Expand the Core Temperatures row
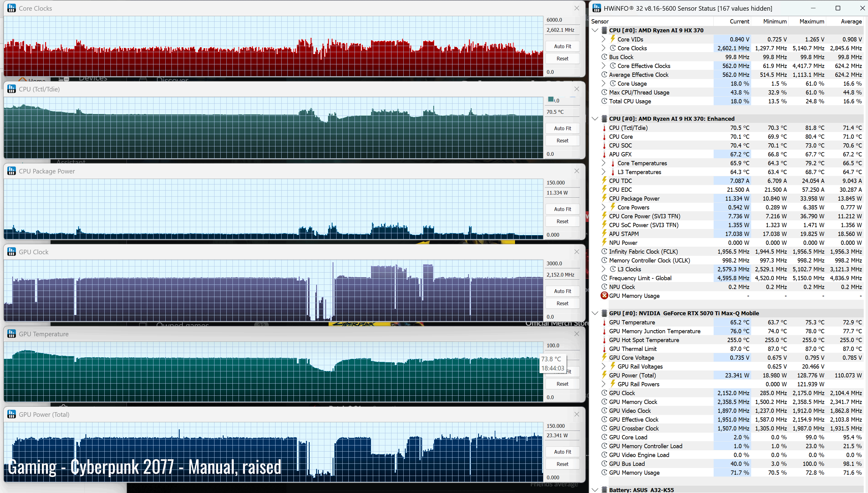Image resolution: width=868 pixels, height=493 pixels. click(603, 163)
